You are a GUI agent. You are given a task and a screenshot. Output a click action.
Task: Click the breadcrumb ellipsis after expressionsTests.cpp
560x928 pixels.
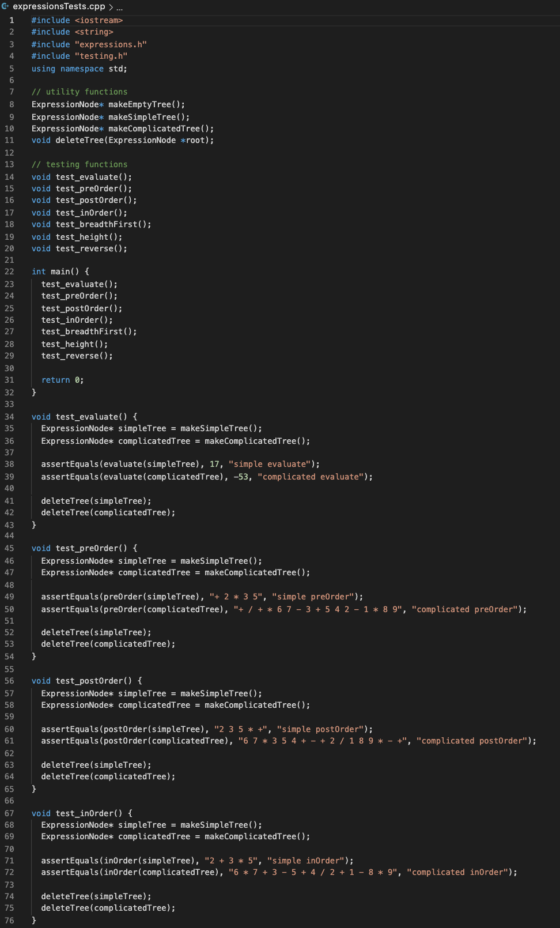[119, 7]
